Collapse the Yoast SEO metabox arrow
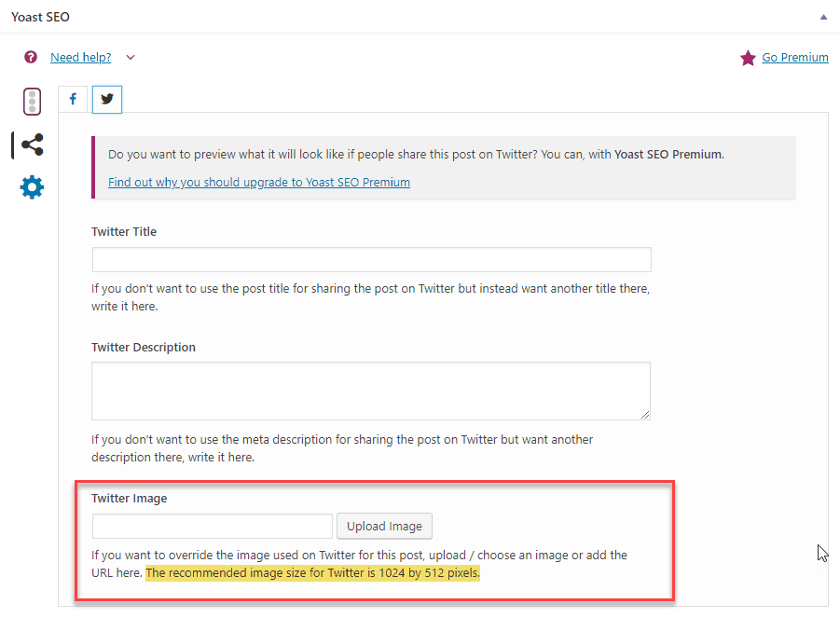The width and height of the screenshot is (840, 618). coord(823,17)
